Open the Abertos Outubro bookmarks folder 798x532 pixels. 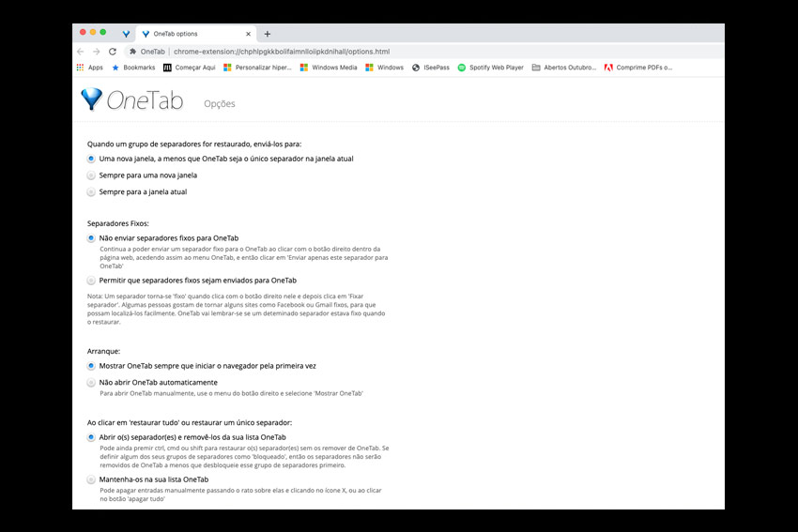[x=564, y=68]
